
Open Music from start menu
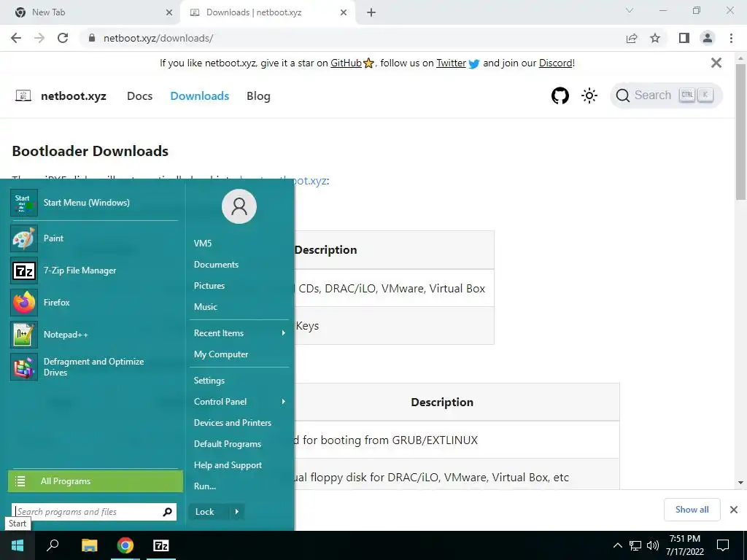(205, 307)
